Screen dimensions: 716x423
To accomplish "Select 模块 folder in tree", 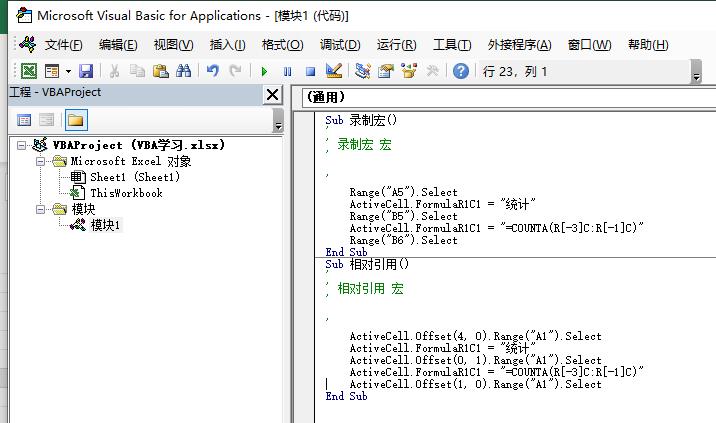I will [x=83, y=209].
